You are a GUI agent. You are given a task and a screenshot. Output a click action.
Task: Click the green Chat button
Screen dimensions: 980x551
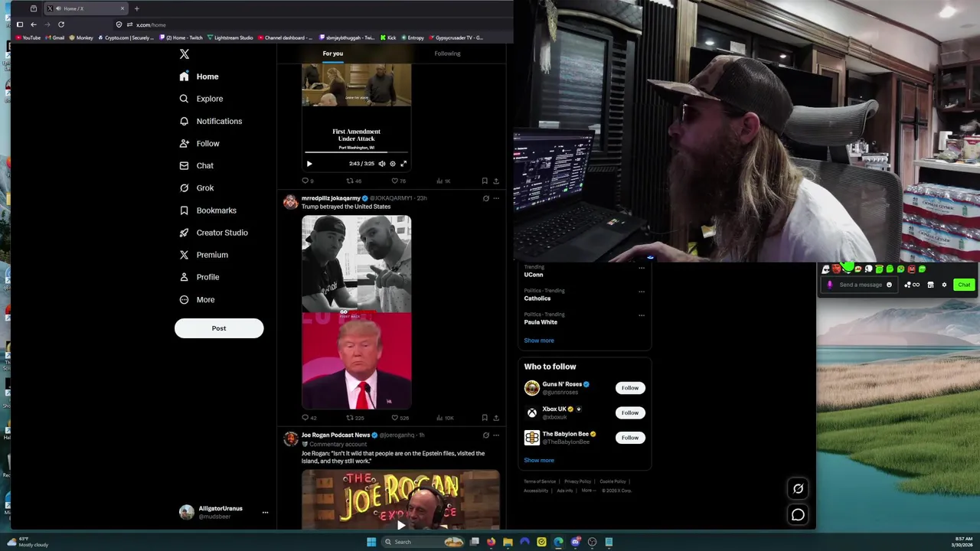[964, 285]
